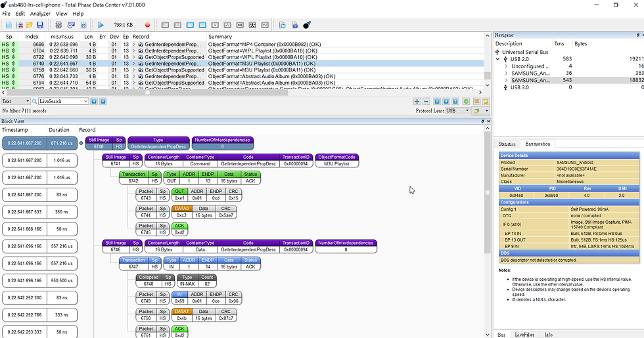Collapse the USB 2.0 tree node
The height and width of the screenshot is (338, 644).
(498, 59)
